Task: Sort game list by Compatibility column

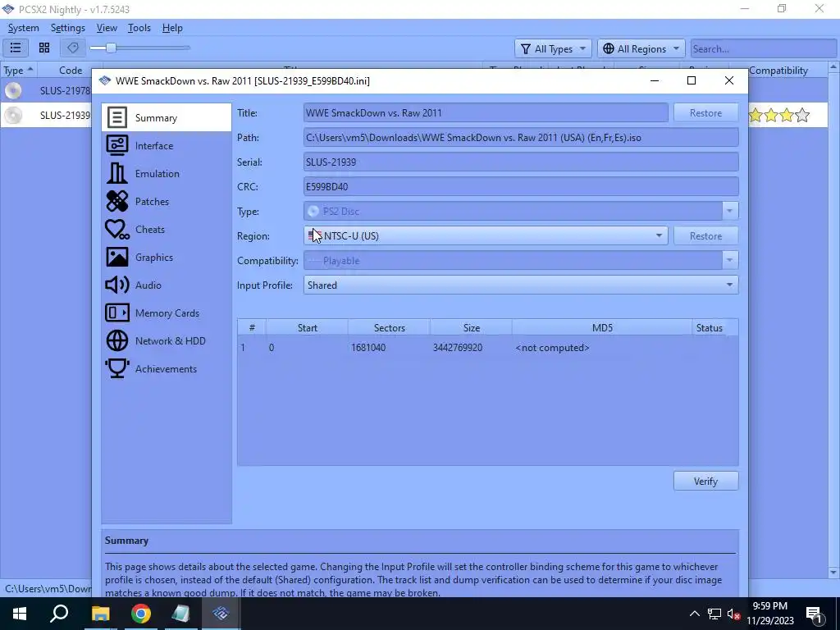Action: point(778,71)
